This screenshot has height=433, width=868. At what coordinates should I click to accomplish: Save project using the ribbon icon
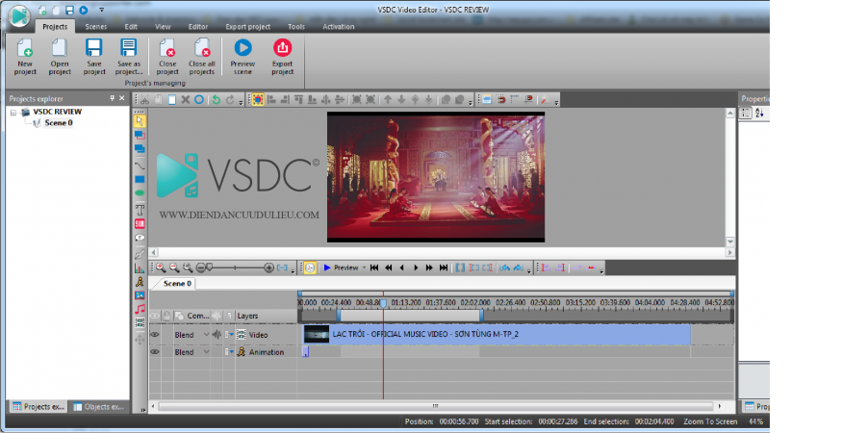tap(94, 57)
